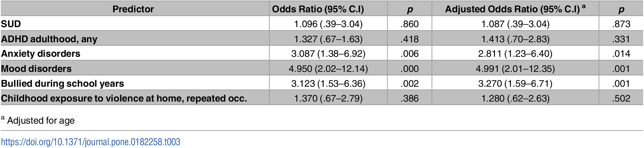Image resolution: width=644 pixels, height=148 pixels.
Task: Click the Adjusted for age footnote
Action: pyautogui.click(x=38, y=120)
